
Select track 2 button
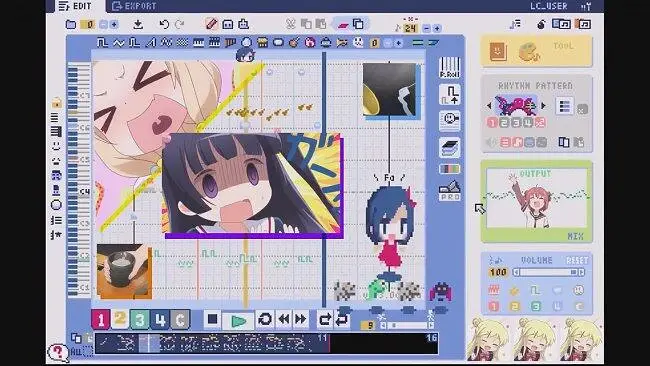tap(120, 319)
